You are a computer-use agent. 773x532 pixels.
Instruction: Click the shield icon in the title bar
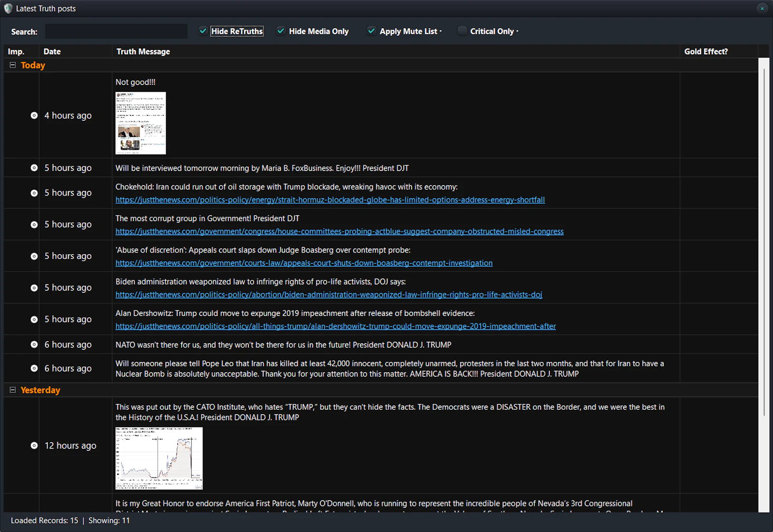click(x=7, y=8)
